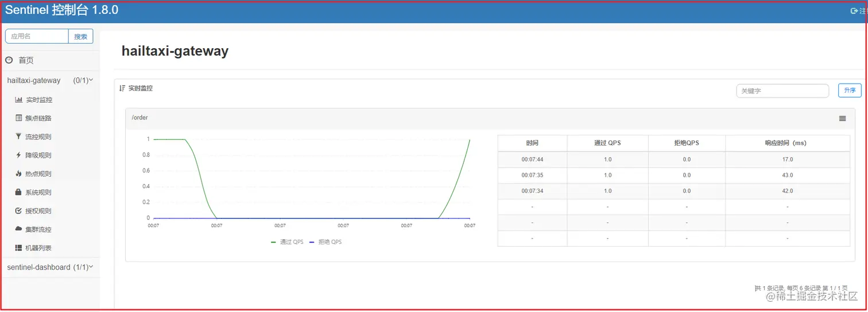Click the hailtaxi-gateway page heading

tap(175, 51)
